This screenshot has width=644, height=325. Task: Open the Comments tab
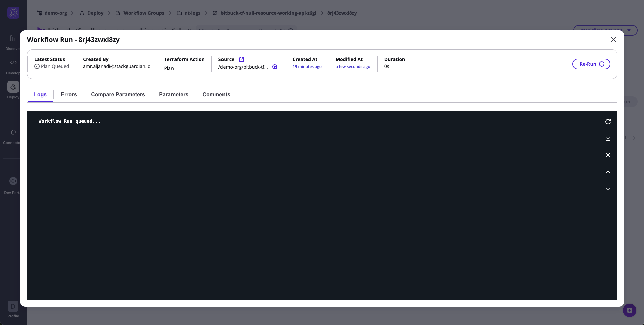pyautogui.click(x=216, y=94)
